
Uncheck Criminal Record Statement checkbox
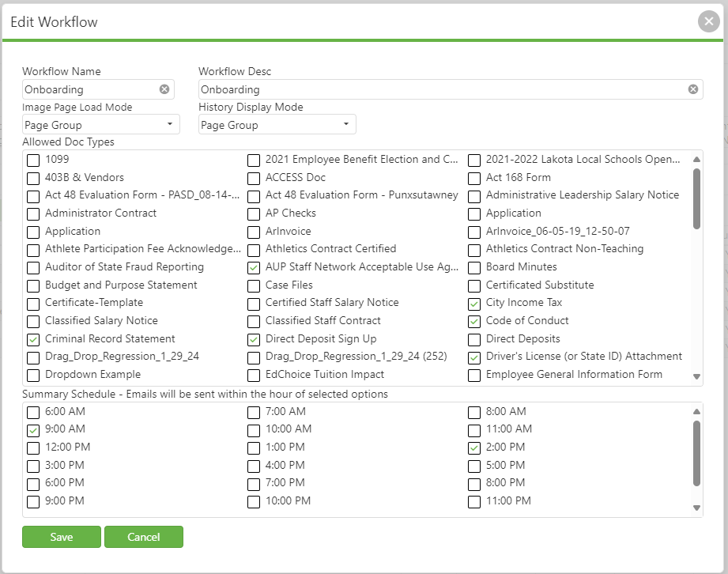click(x=33, y=340)
